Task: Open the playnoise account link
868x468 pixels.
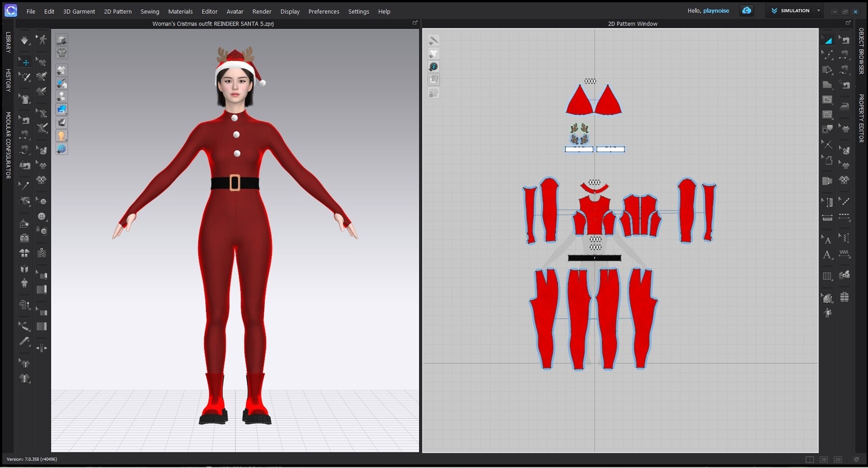Action: [x=716, y=10]
